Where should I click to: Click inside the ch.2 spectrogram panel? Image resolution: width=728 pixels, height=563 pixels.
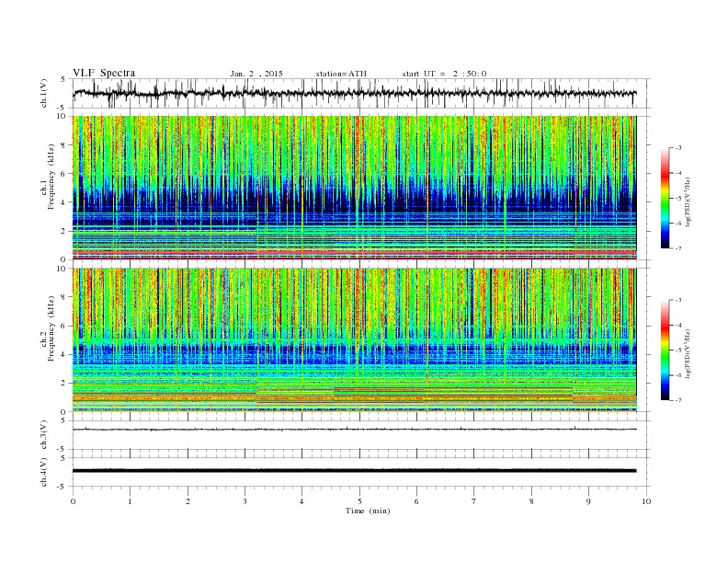[355, 340]
